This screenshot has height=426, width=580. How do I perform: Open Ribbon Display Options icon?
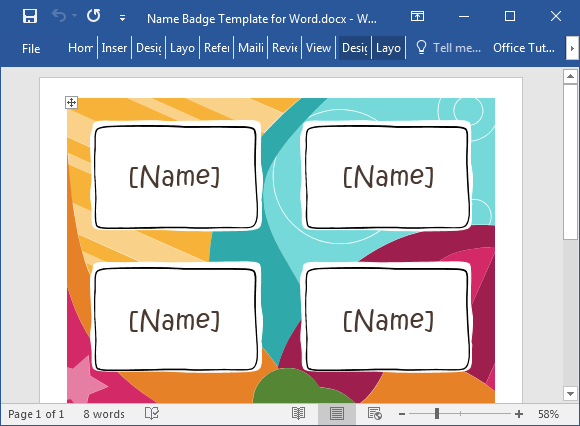coord(417,16)
